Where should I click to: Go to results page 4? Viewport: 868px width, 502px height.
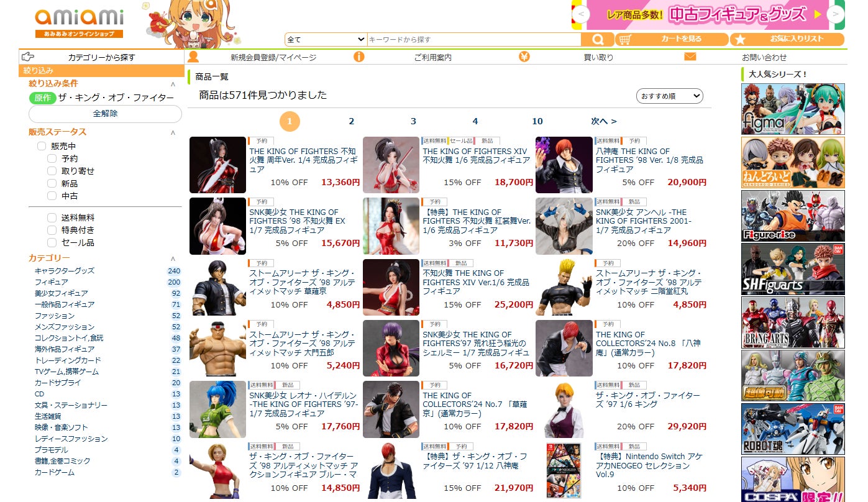click(x=475, y=121)
